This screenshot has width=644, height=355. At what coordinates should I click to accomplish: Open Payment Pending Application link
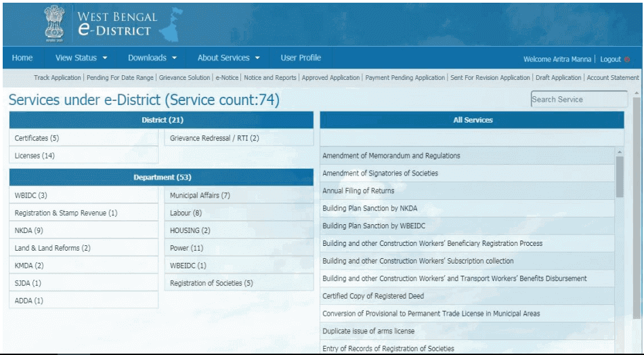click(x=405, y=78)
